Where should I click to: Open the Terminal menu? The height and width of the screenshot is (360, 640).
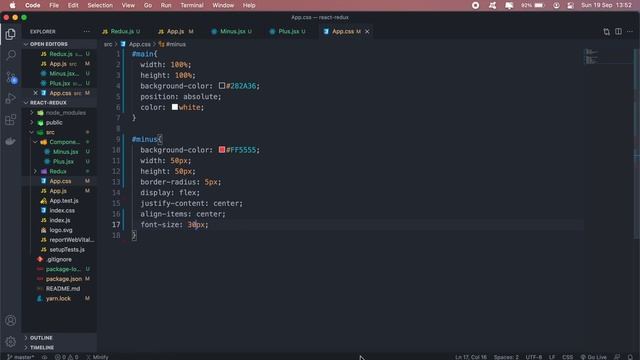pyautogui.click(x=192, y=5)
